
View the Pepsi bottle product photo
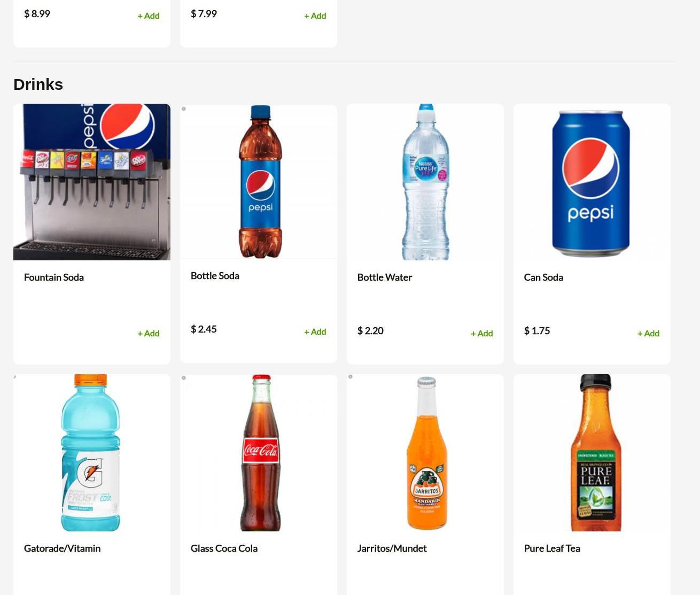pos(259,182)
